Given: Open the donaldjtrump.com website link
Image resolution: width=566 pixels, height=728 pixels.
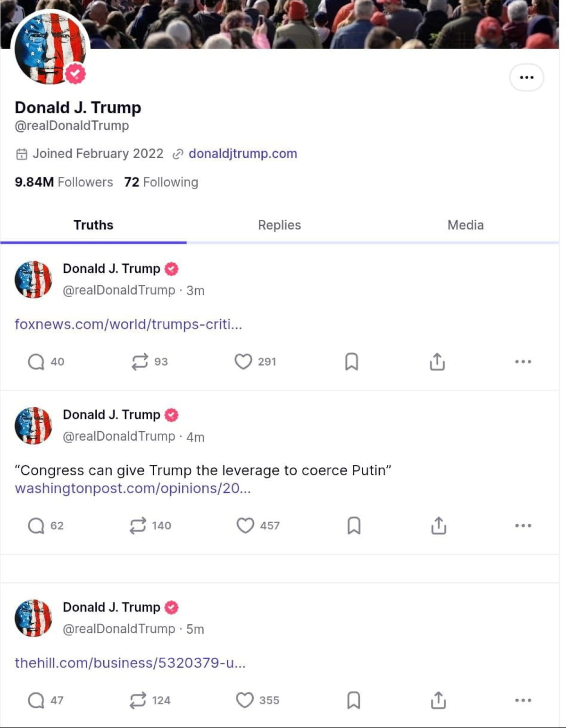Looking at the screenshot, I should click(243, 154).
